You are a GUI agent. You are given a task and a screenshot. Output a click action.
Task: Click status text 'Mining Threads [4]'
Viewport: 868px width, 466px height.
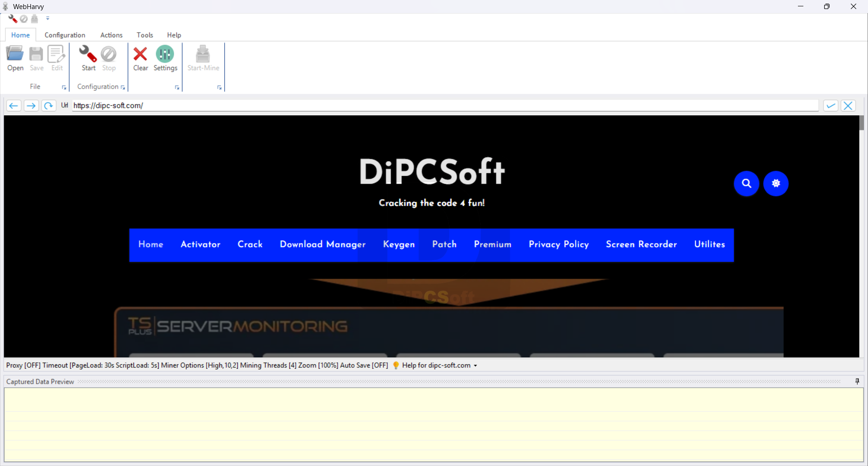[x=268, y=365]
